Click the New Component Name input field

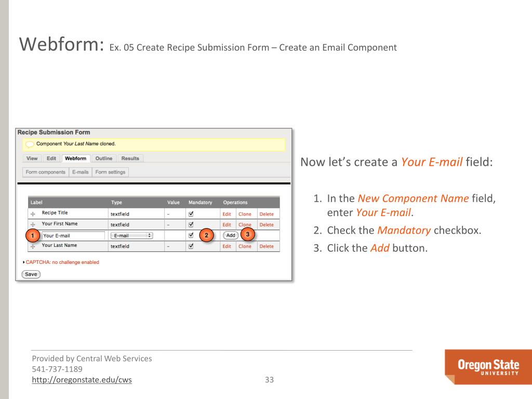73,235
